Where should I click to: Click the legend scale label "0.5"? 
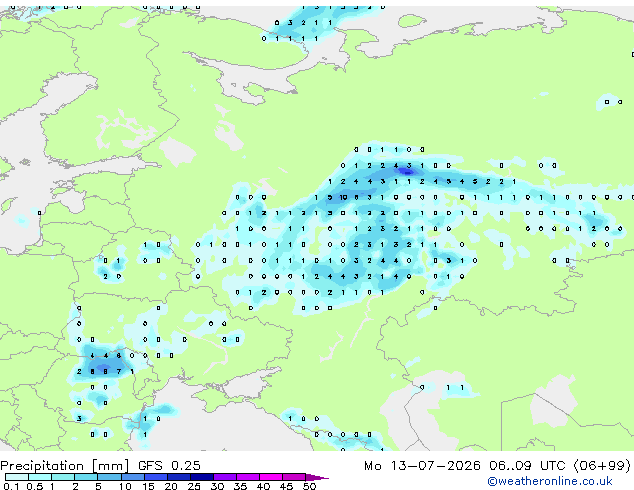click(34, 486)
